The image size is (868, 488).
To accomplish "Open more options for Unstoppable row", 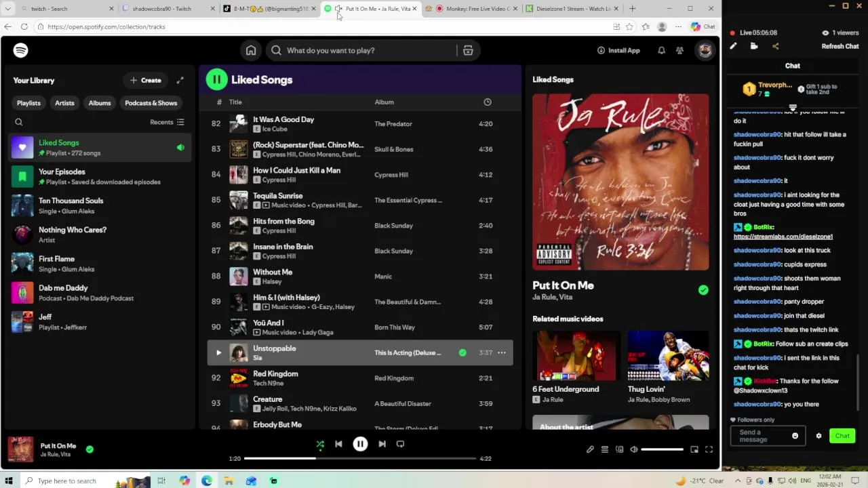I will click(502, 352).
